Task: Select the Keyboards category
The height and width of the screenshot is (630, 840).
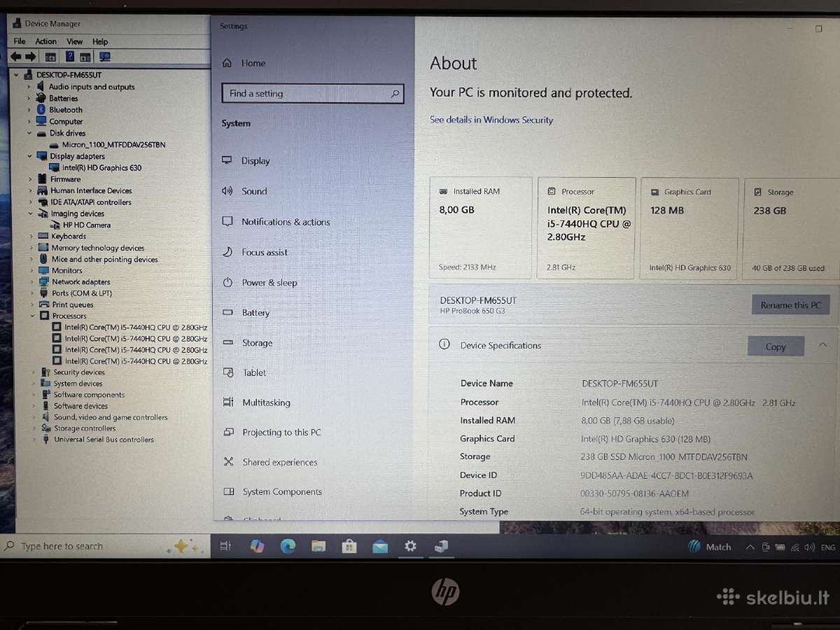Action: [69, 237]
